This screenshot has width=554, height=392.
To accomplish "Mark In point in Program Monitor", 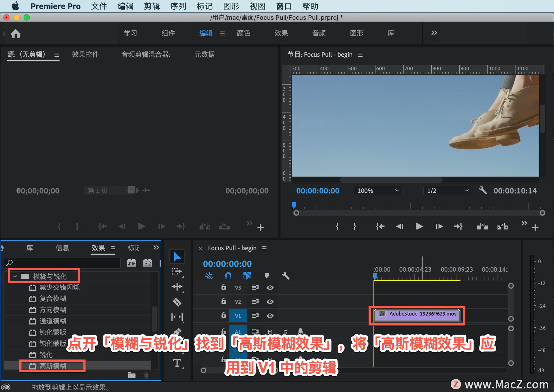I will coord(337,226).
